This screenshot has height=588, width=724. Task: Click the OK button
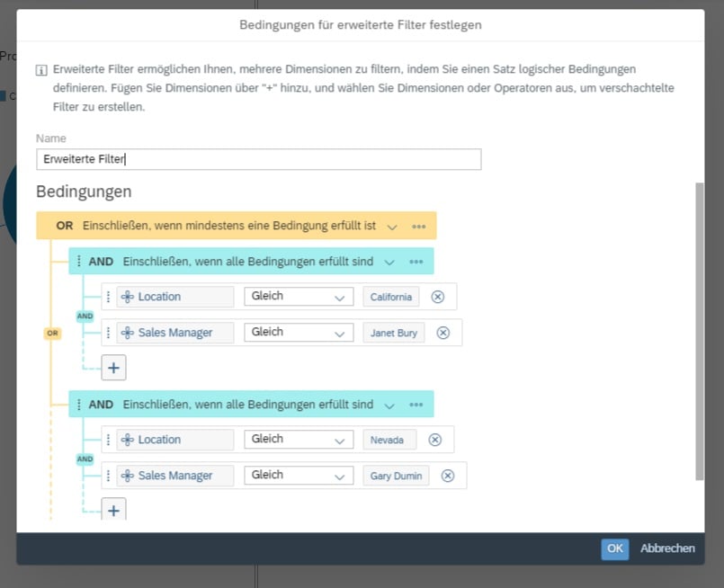[614, 548]
